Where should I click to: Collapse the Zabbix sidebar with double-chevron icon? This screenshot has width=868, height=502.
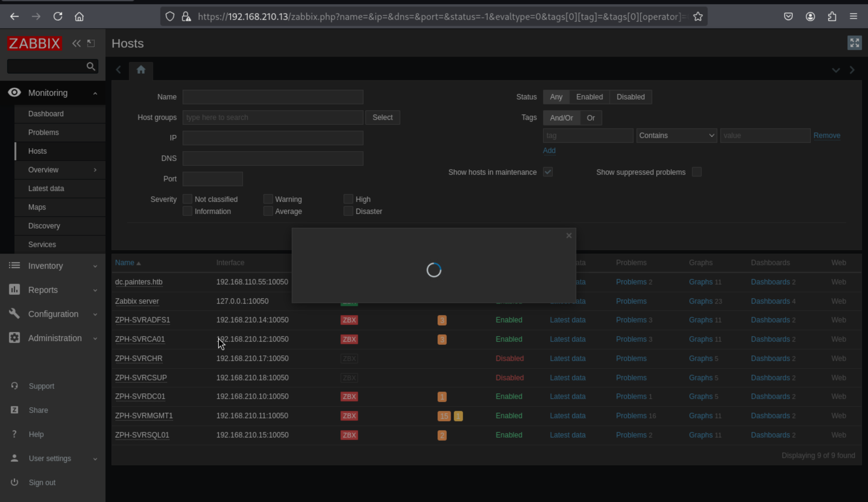(x=76, y=43)
